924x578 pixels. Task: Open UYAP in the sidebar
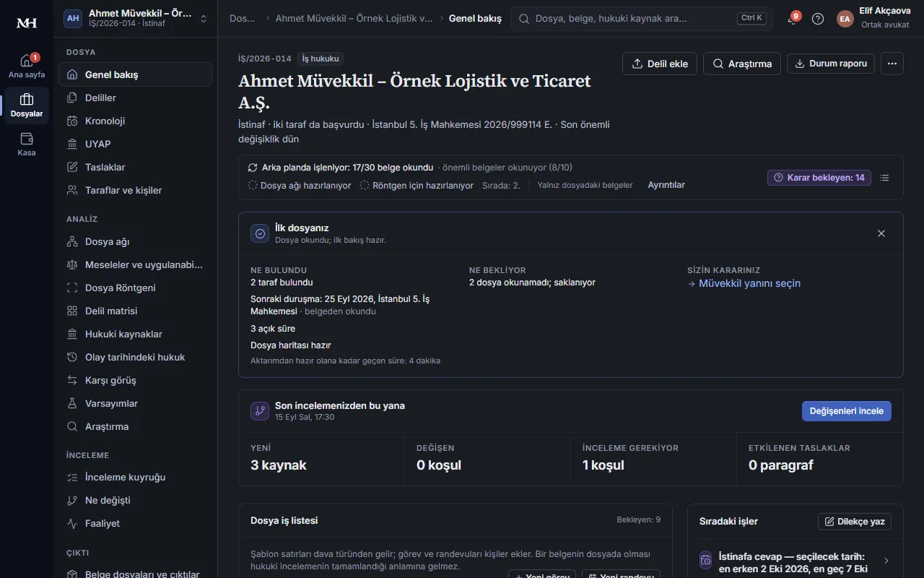coord(135,144)
